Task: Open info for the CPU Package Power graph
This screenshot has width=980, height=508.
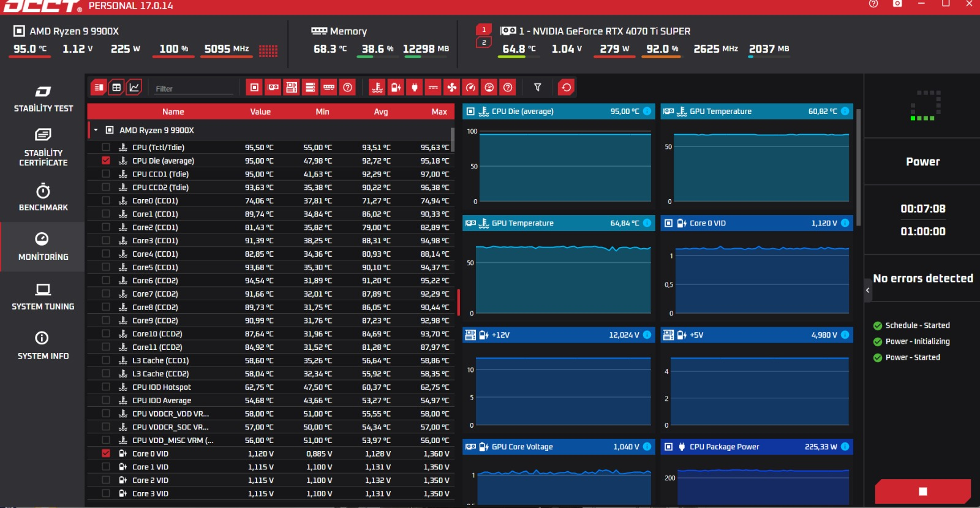Action: [845, 447]
